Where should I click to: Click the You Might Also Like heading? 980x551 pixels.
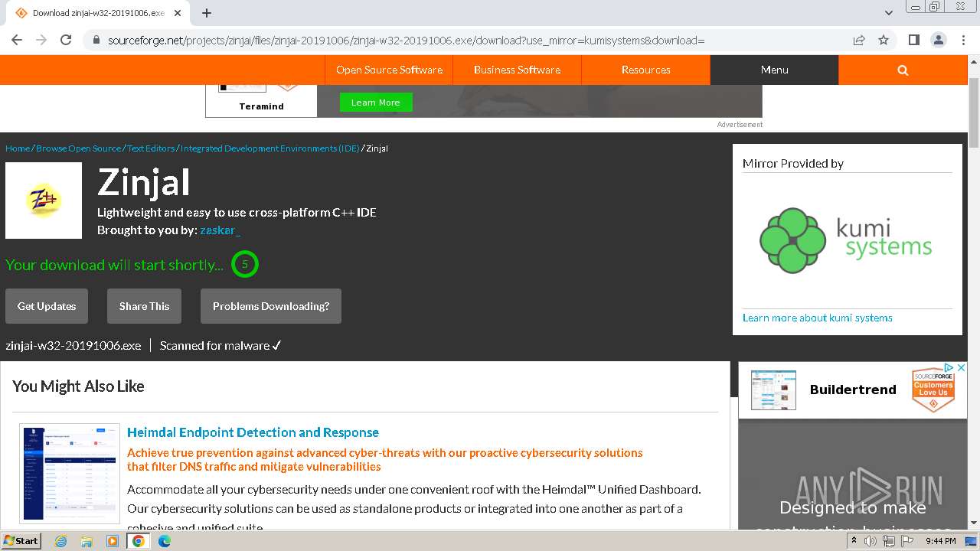coord(78,386)
